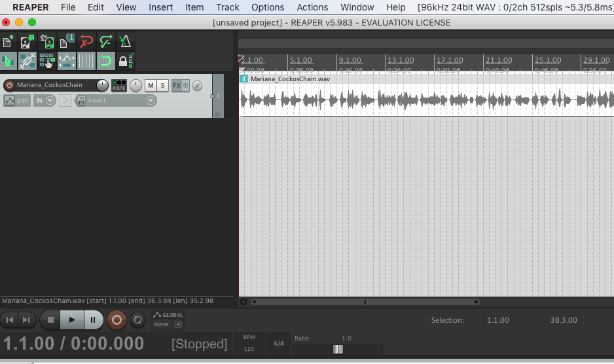The image size is (614, 364).
Task: Open the ROUTE button on Mariana_CockosChain track
Action: (119, 86)
